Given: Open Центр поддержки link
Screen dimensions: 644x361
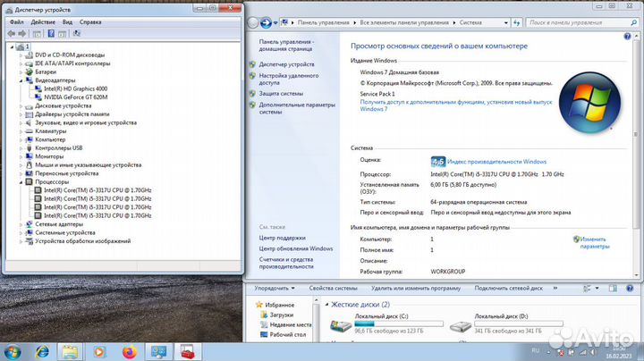Looking at the screenshot, I should pos(282,238).
